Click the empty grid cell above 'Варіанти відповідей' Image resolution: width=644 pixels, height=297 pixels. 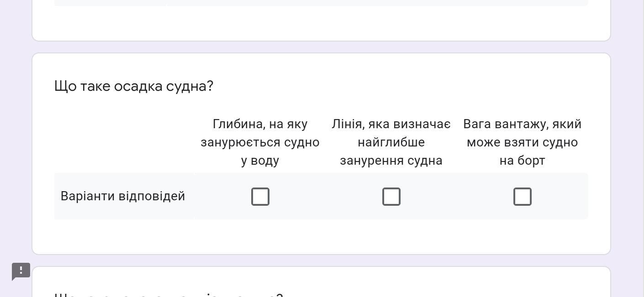click(x=124, y=142)
